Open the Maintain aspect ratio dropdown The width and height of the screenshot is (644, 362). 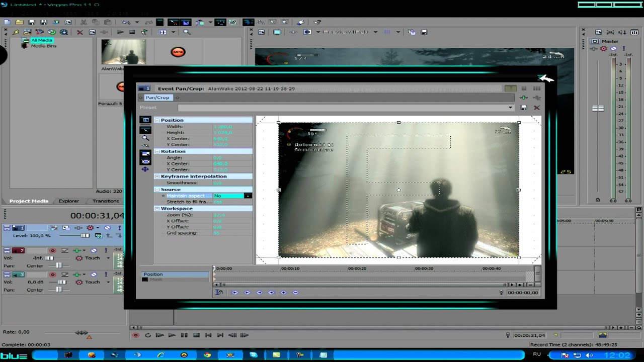point(248,196)
